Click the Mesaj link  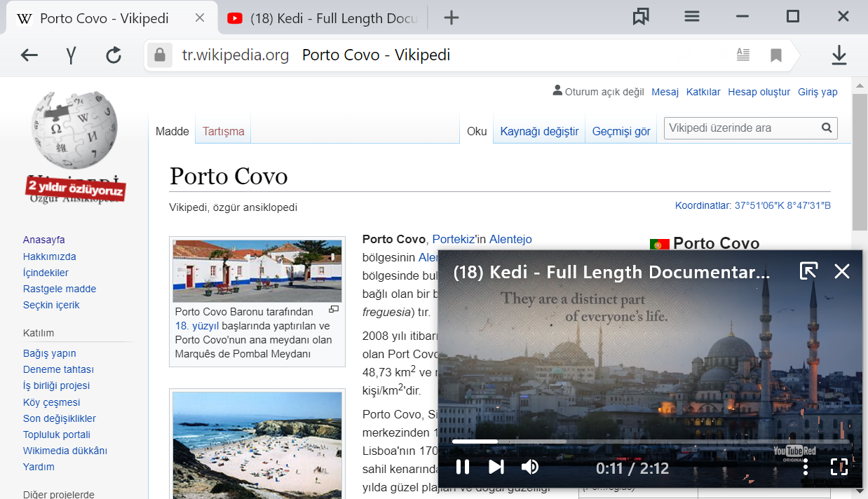[665, 92]
